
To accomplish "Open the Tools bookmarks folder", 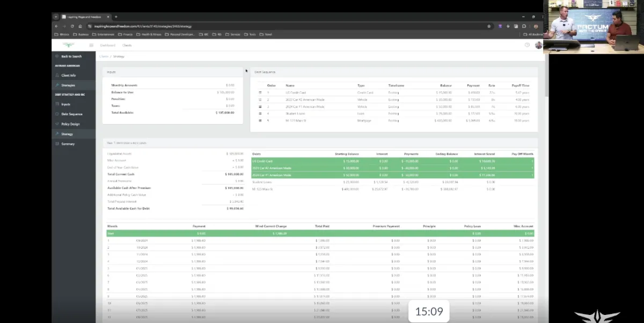I will 250,34.
